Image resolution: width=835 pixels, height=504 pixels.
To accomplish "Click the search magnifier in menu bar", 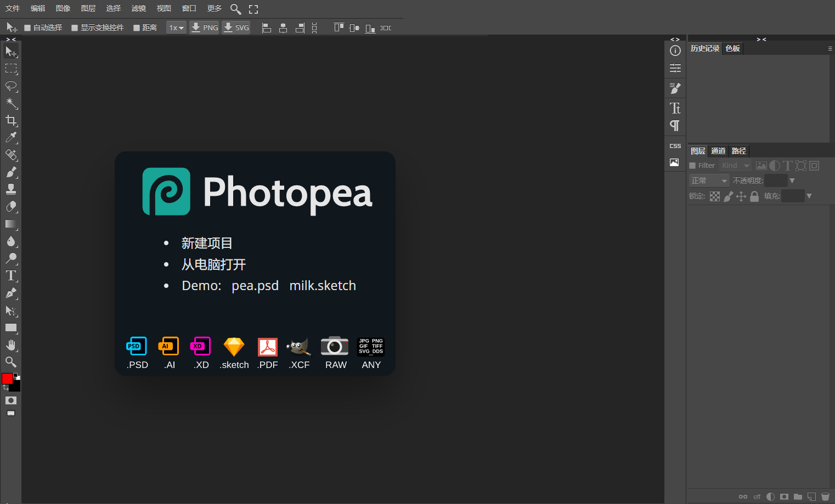I will 235,9.
